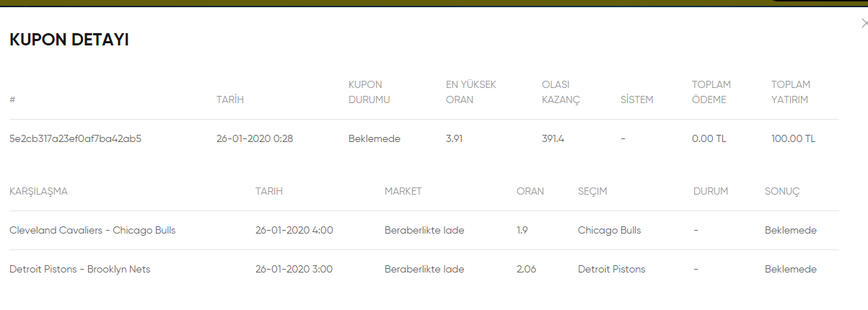Click the Seçim column header

click(x=592, y=191)
